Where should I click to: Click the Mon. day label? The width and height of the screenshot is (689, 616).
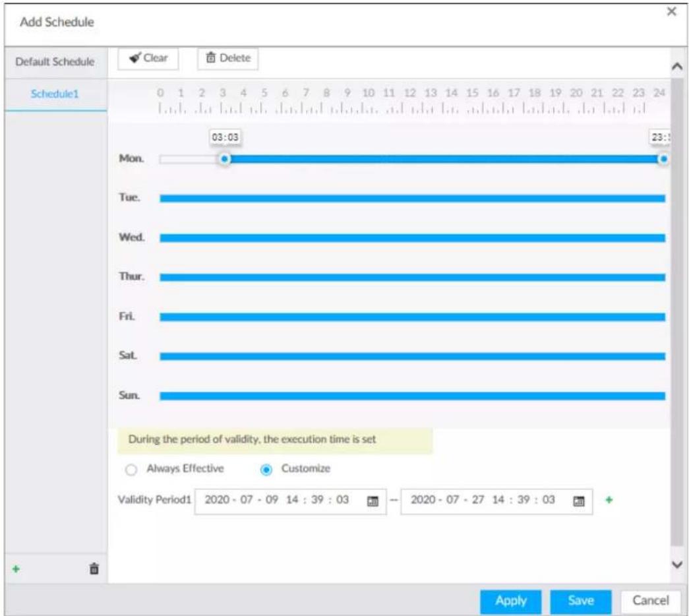[x=131, y=158]
